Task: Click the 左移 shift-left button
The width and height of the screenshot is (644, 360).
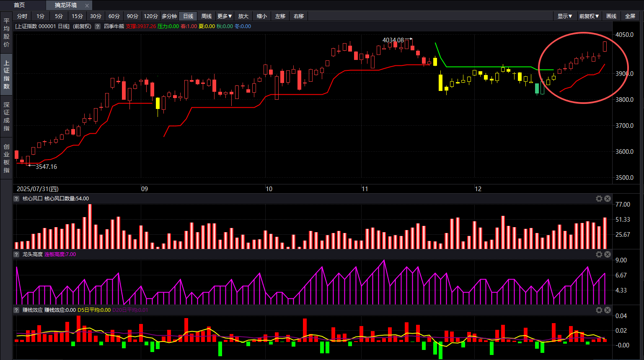Action: (x=280, y=16)
